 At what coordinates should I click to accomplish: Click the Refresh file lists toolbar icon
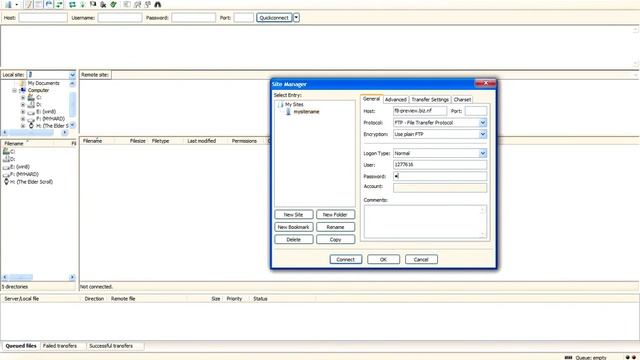click(x=72, y=4)
